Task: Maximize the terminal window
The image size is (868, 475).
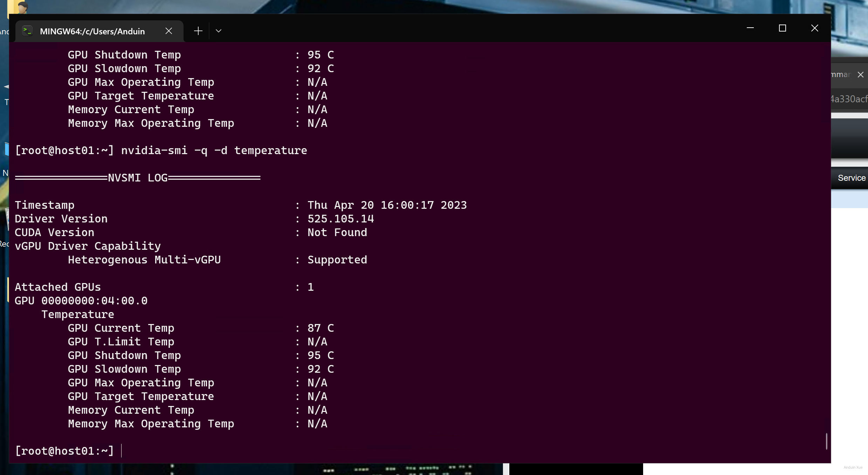Action: tap(782, 28)
